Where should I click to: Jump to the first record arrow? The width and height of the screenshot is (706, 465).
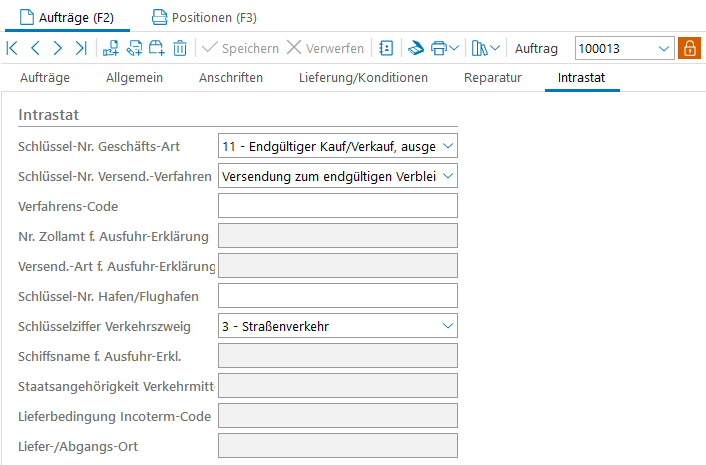12,48
